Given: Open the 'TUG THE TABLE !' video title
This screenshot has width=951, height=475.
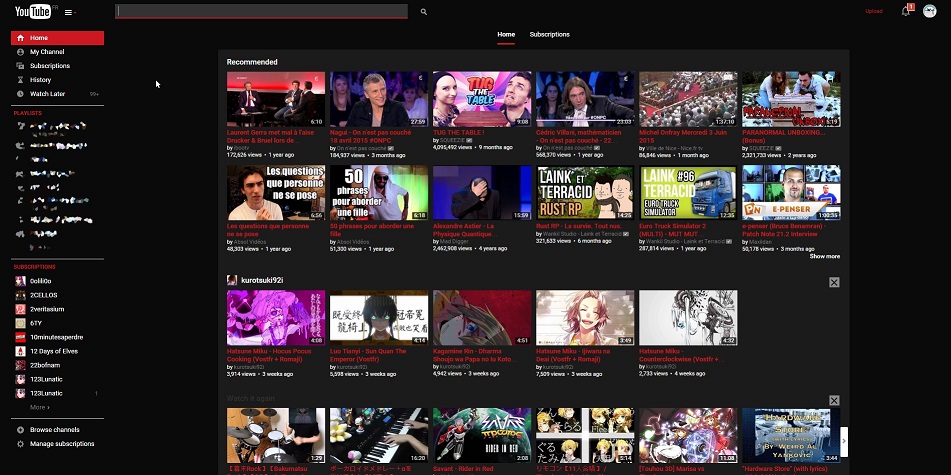Looking at the screenshot, I should pos(459,132).
